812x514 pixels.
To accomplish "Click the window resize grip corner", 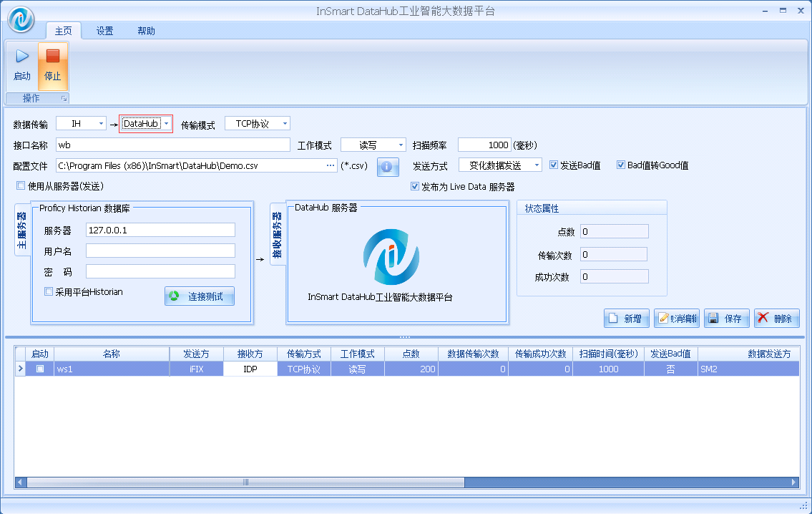I will (x=803, y=505).
